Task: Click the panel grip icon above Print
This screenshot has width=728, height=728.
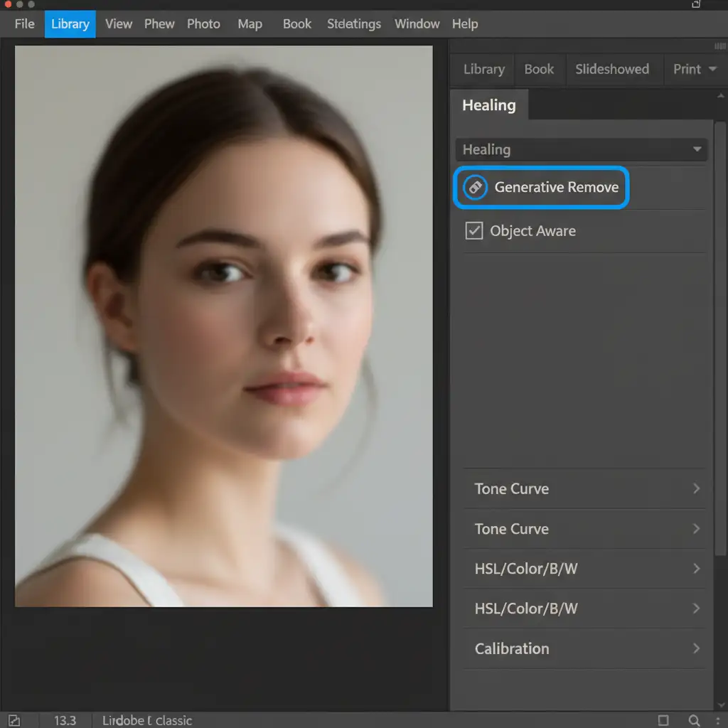Action: pyautogui.click(x=719, y=46)
